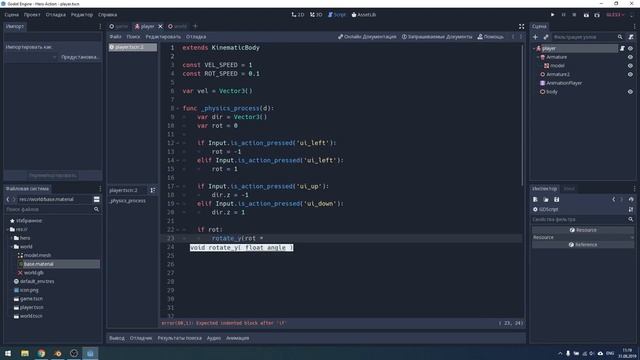Click the search icon in property filter
The image size is (640, 360).
(x=631, y=220)
